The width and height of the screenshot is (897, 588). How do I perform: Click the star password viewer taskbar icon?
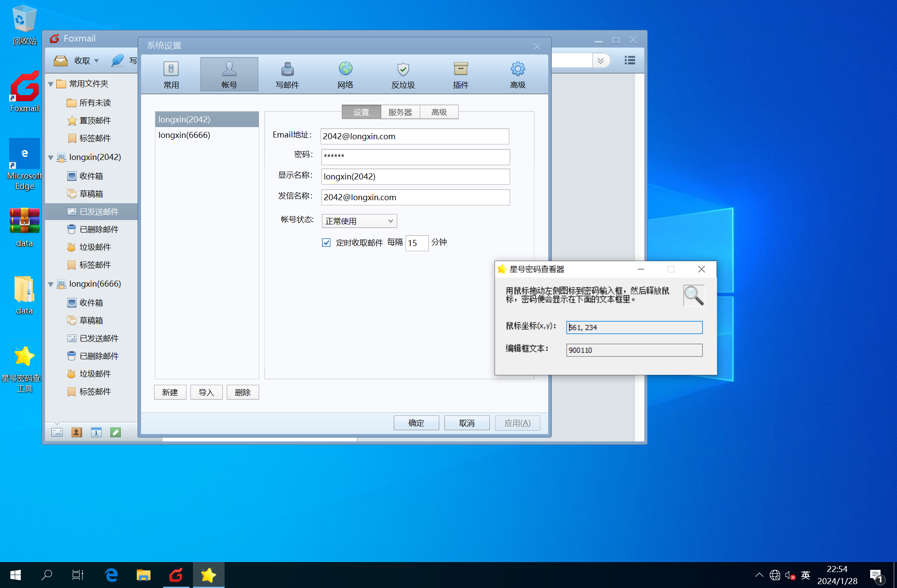point(209,575)
